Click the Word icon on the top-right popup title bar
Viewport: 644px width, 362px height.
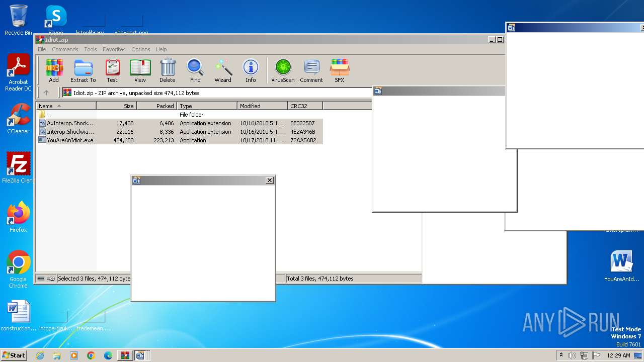click(511, 27)
